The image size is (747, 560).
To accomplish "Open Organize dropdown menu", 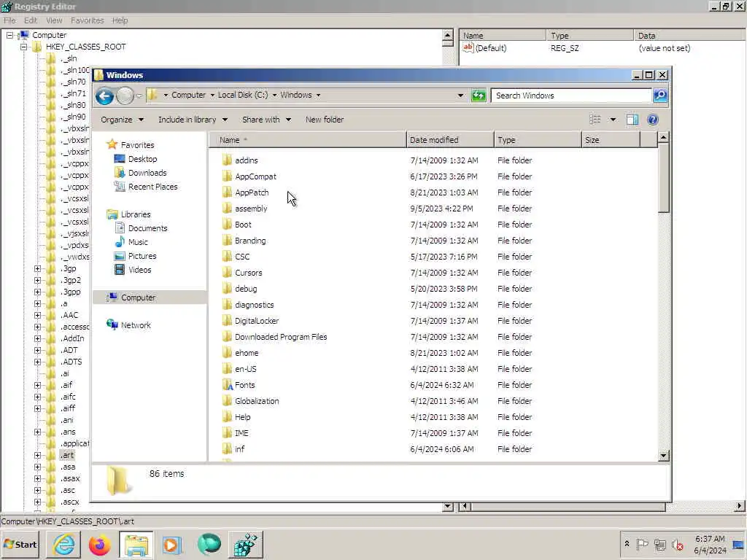I will tap(122, 120).
